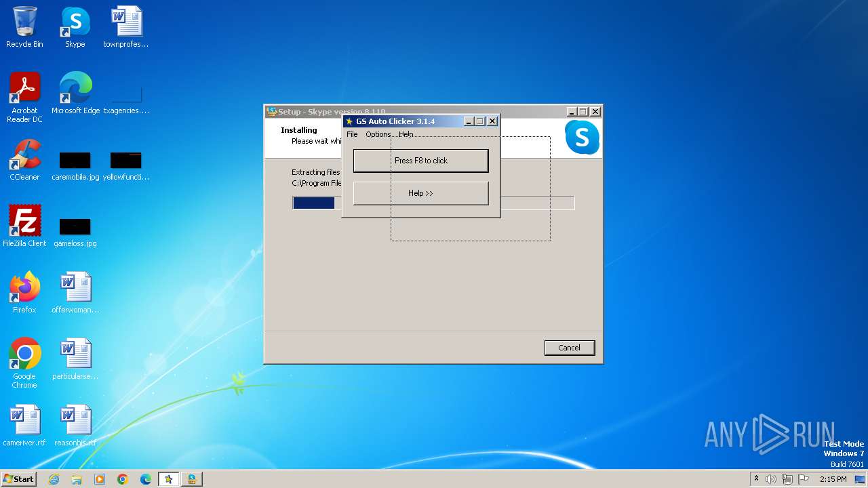Select the Firefox desktop shortcut
This screenshot has width=868, height=488.
24,293
